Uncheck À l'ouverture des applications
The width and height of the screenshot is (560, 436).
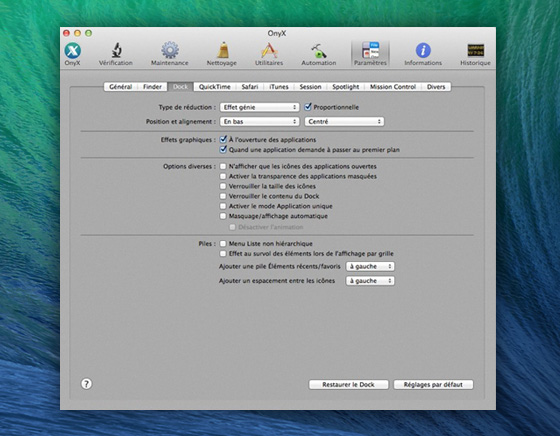223,139
